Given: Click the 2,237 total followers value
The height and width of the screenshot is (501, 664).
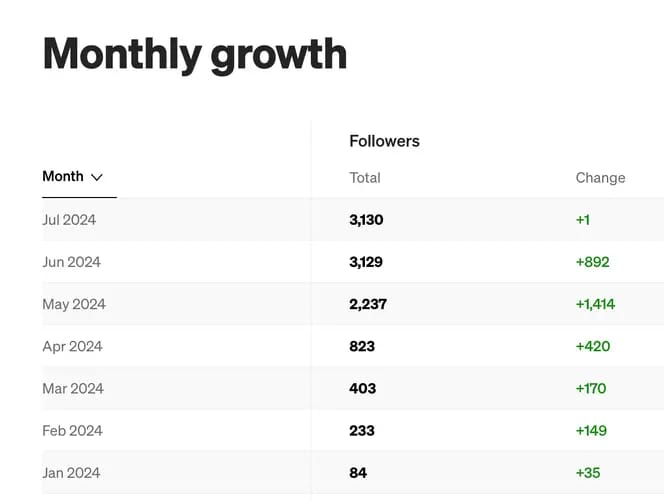Looking at the screenshot, I should [367, 304].
